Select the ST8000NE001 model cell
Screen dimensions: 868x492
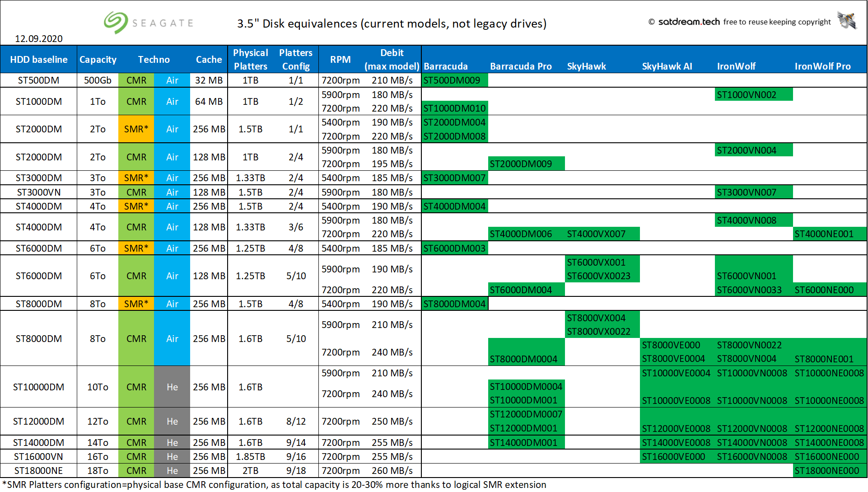pyautogui.click(x=830, y=359)
